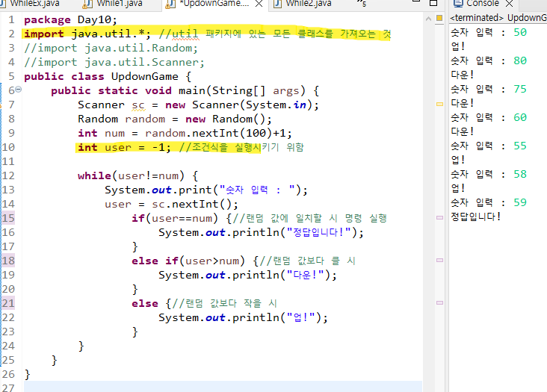Screen dimensions: 547x392
Task: Click the While1.java file icon with warning
Action: point(87,4)
